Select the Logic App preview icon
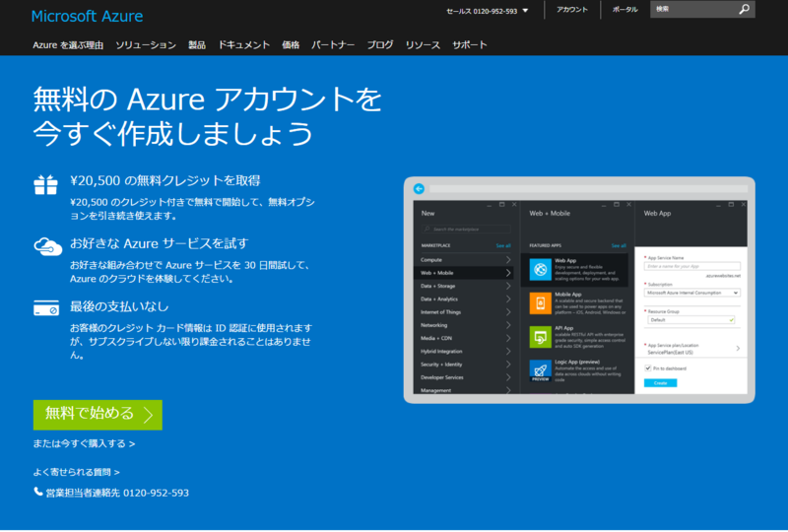Image resolution: width=788 pixels, height=532 pixels. point(540,370)
